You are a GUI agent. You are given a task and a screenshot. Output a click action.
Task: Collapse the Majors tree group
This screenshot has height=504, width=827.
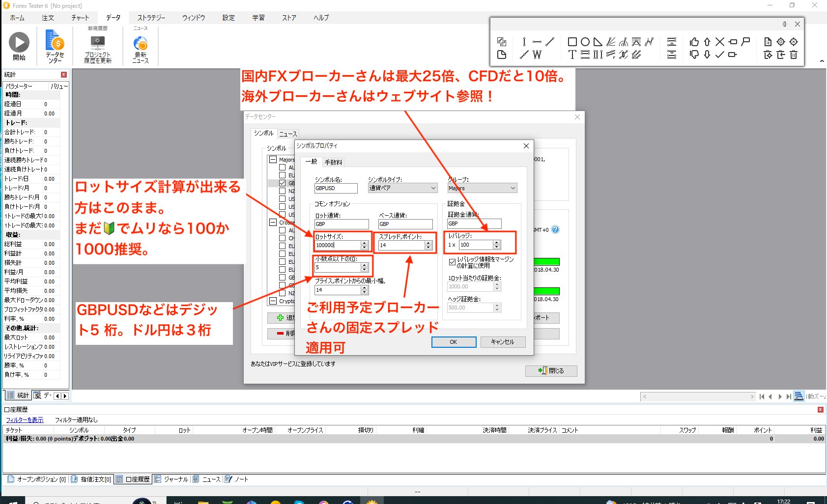click(273, 160)
